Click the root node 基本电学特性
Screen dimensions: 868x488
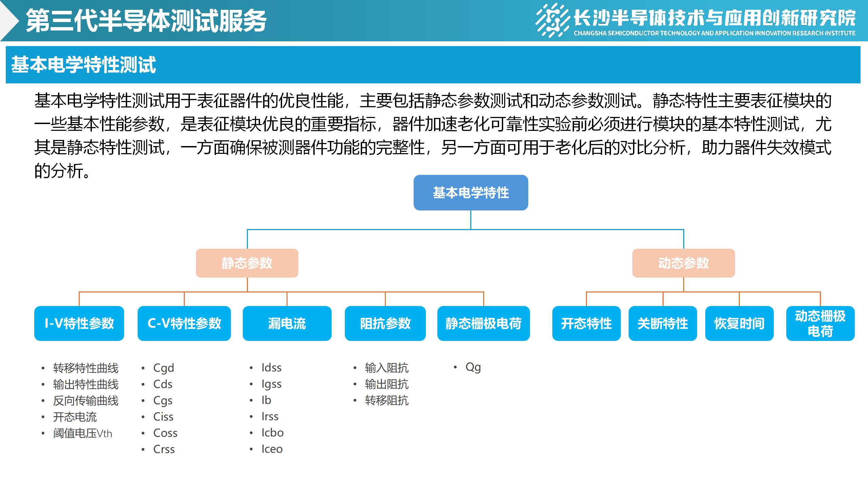click(471, 192)
